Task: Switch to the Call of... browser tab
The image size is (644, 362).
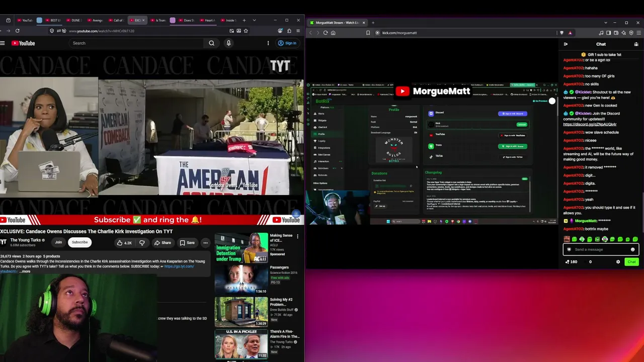Action: (x=116, y=21)
